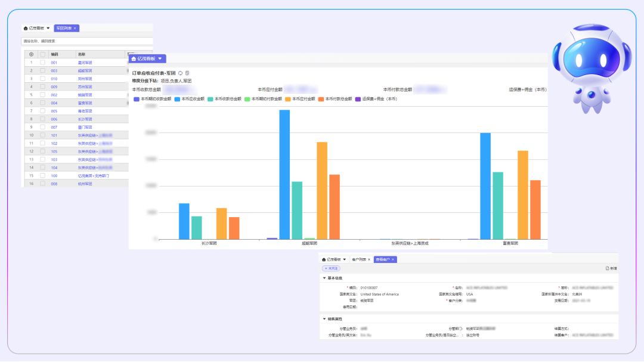Collapse the 销售属性 section

pyautogui.click(x=324, y=318)
